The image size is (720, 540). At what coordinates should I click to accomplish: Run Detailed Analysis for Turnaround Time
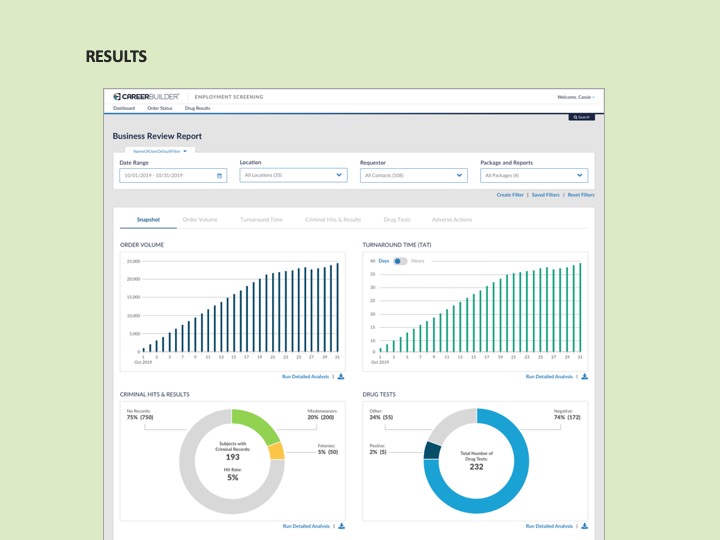(549, 377)
